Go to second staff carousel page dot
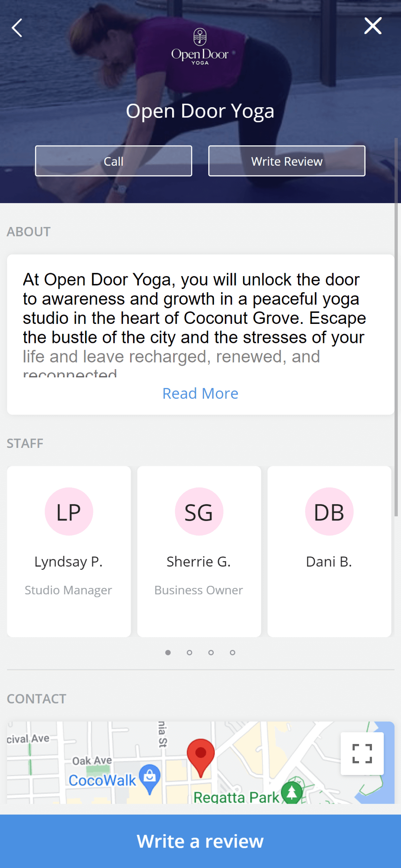Viewport: 401px width, 868px height. (x=190, y=653)
